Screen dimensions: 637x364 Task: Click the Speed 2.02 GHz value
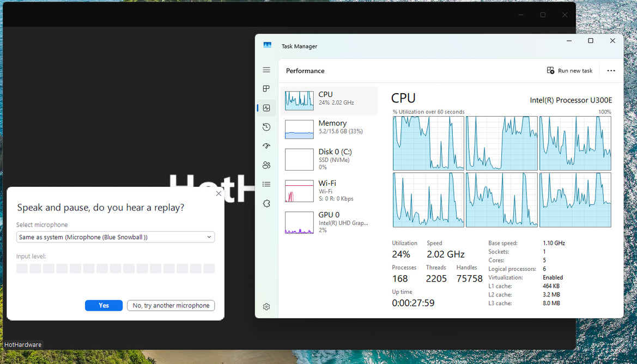click(446, 254)
